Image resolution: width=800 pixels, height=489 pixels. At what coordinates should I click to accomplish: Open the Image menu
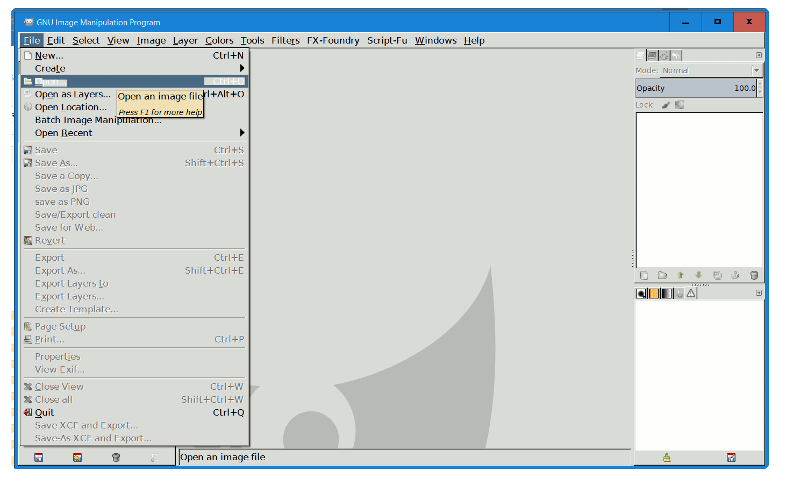tap(151, 40)
